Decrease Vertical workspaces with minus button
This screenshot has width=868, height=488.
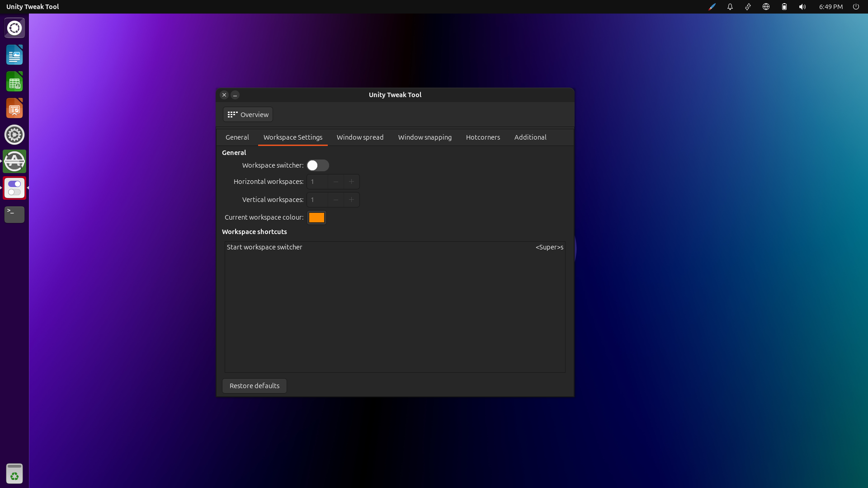click(x=335, y=200)
